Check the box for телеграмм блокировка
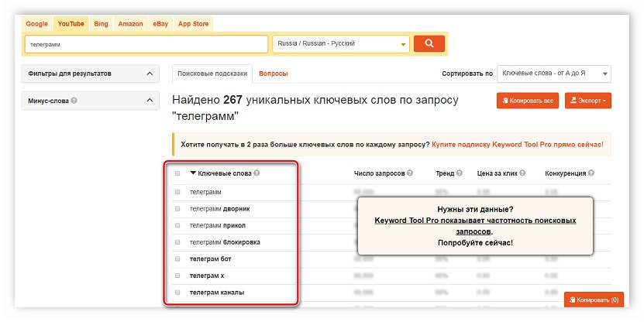The width and height of the screenshot is (644, 322). (x=177, y=242)
